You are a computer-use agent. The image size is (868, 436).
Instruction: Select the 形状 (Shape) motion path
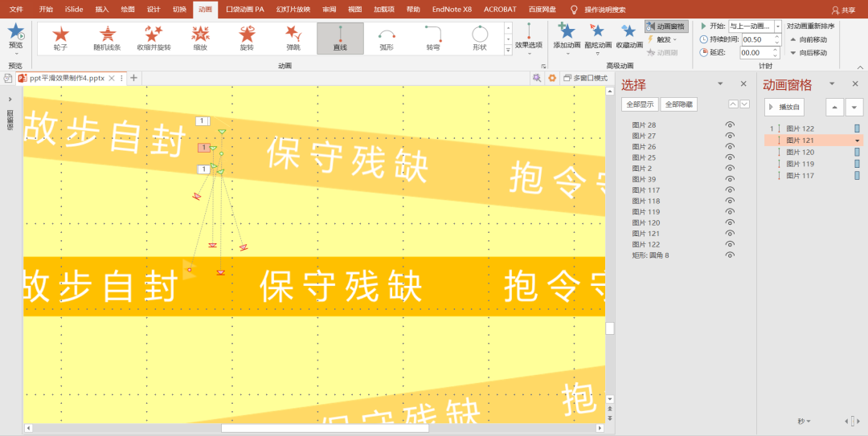[479, 39]
